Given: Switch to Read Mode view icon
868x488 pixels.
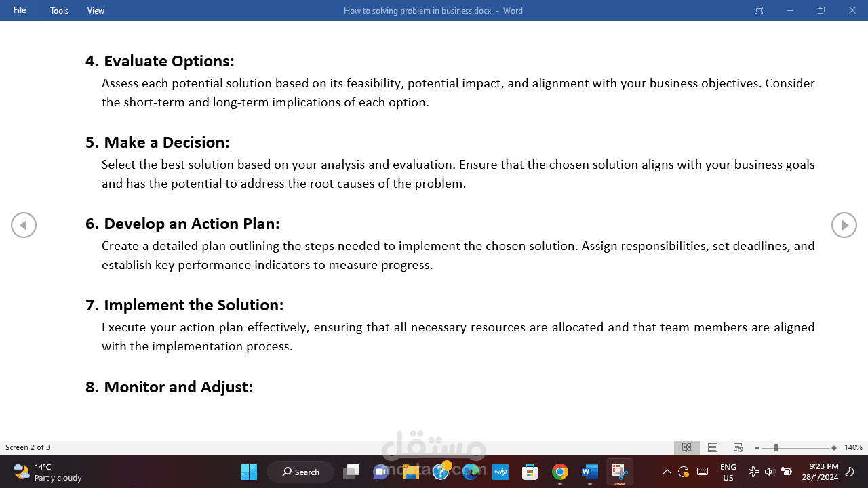Looking at the screenshot, I should pos(687,448).
